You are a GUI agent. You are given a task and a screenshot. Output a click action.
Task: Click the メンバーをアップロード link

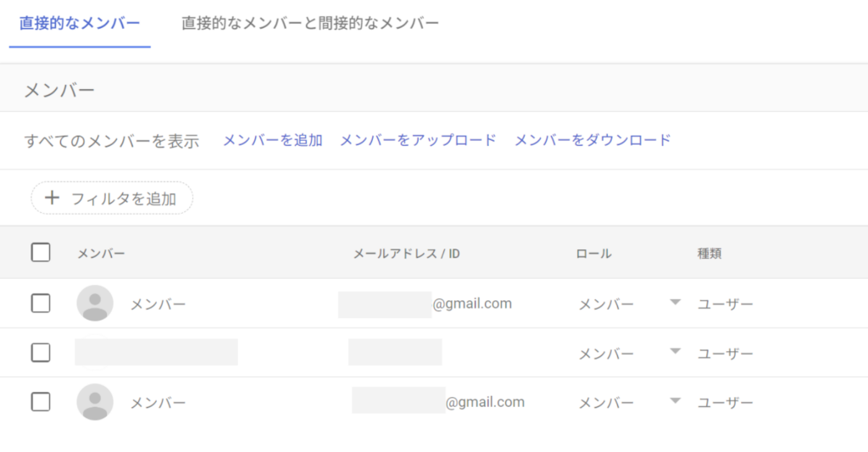point(418,140)
